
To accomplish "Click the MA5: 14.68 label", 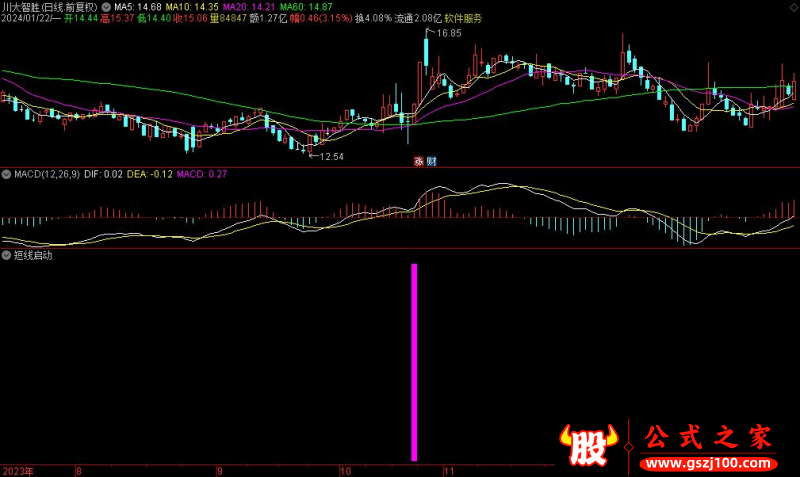I will tap(138, 7).
